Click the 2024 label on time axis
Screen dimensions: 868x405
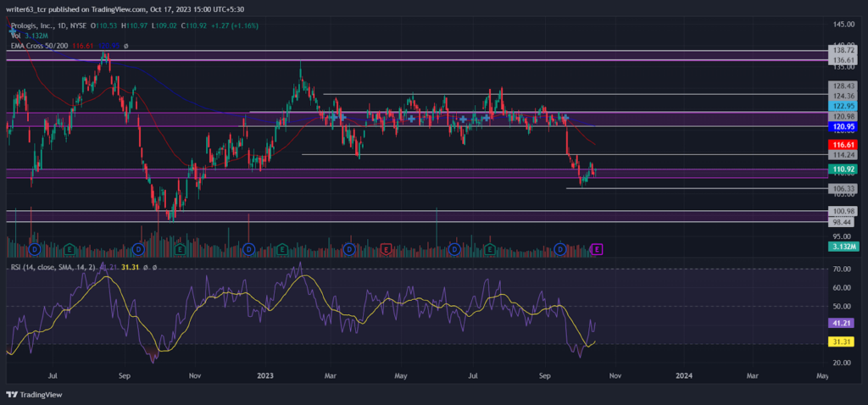(x=685, y=375)
